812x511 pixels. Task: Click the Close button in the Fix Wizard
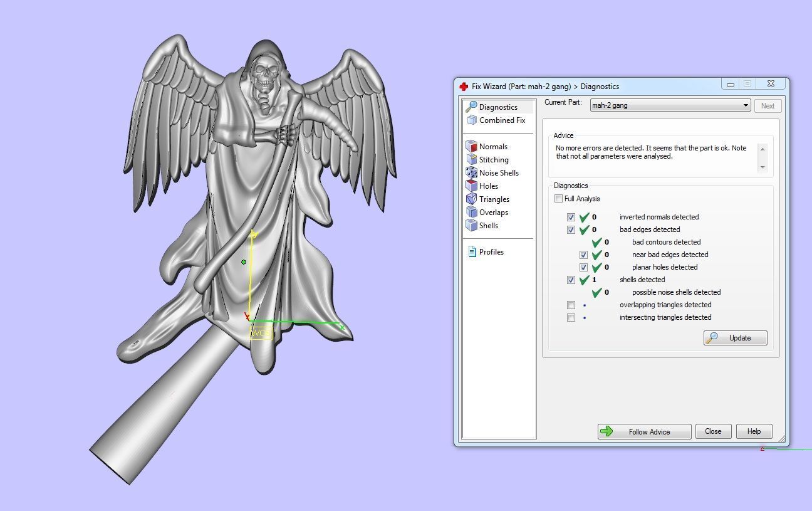pyautogui.click(x=713, y=431)
